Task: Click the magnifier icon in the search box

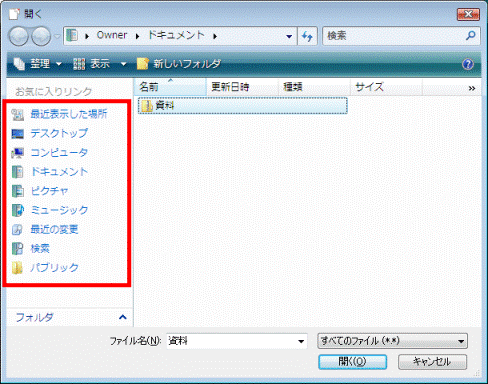Action: [471, 35]
